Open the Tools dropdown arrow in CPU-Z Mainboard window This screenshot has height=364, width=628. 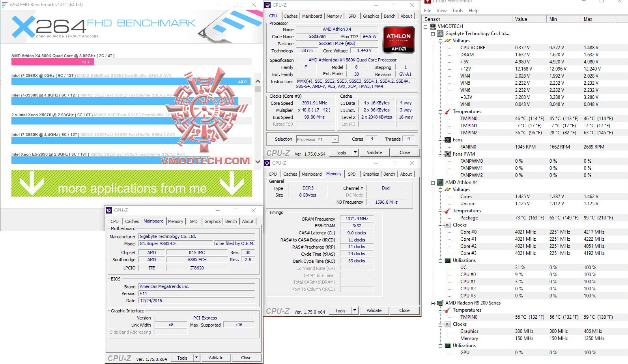(x=196, y=358)
